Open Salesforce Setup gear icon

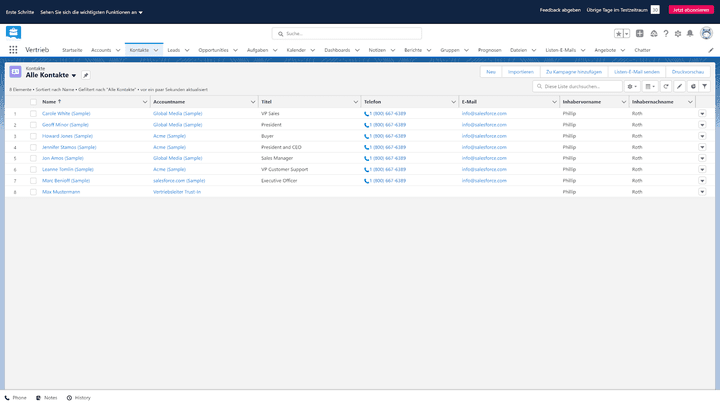(679, 33)
